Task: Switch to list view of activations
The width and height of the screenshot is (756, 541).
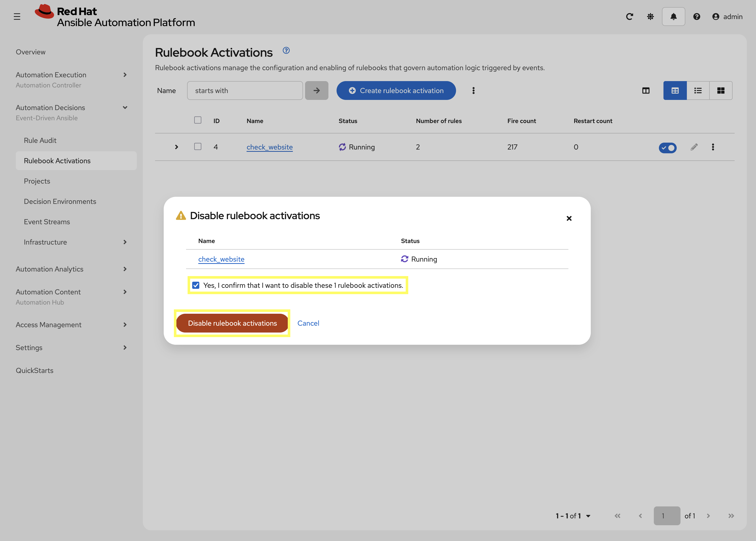Action: tap(698, 90)
